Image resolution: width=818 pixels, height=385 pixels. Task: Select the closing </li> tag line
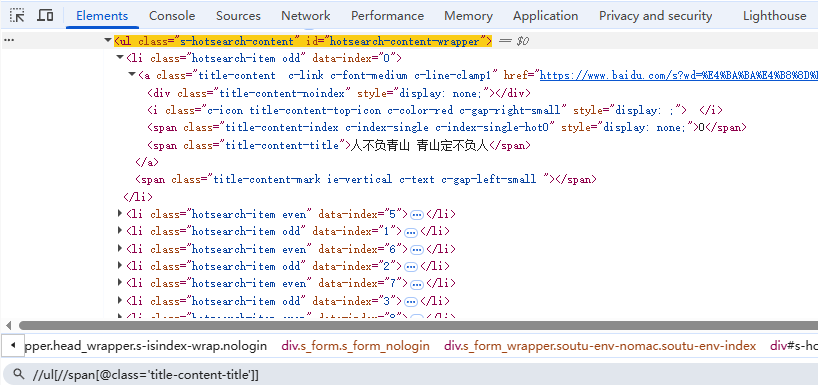tap(138, 197)
